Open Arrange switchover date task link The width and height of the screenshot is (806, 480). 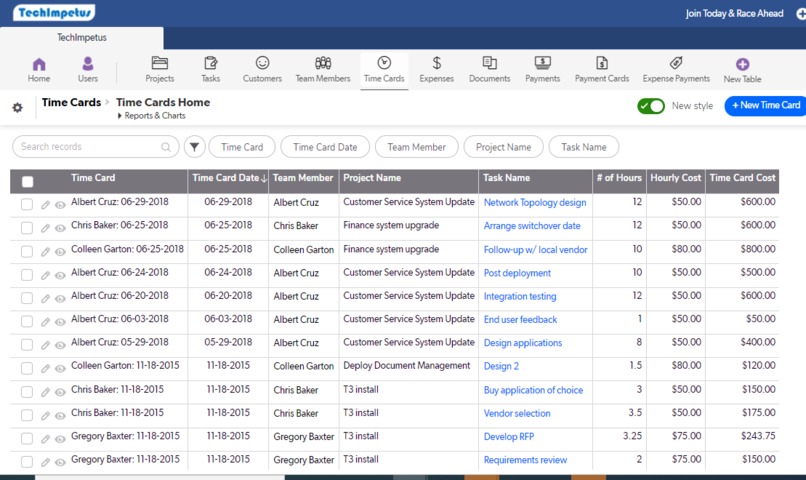[x=532, y=226]
